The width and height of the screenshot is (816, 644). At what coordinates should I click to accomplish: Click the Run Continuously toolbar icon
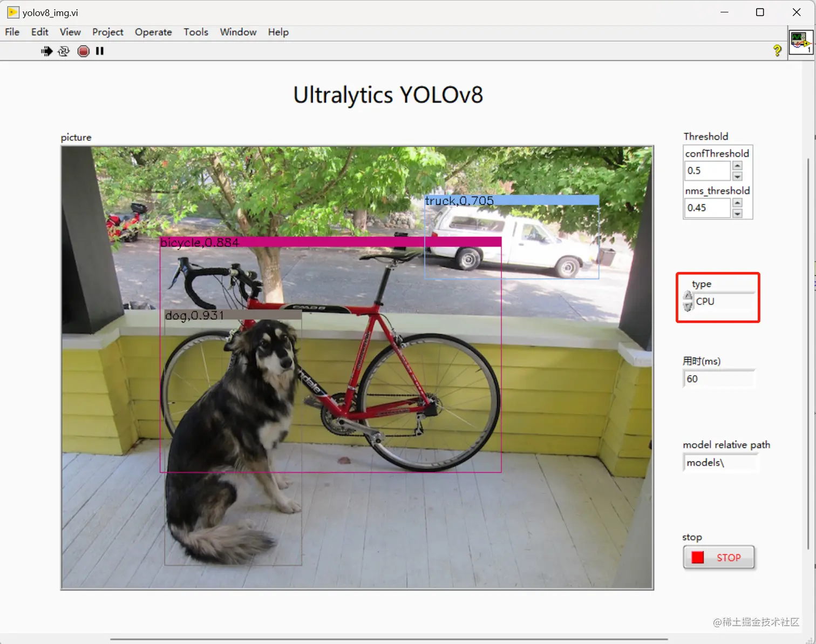click(x=64, y=51)
